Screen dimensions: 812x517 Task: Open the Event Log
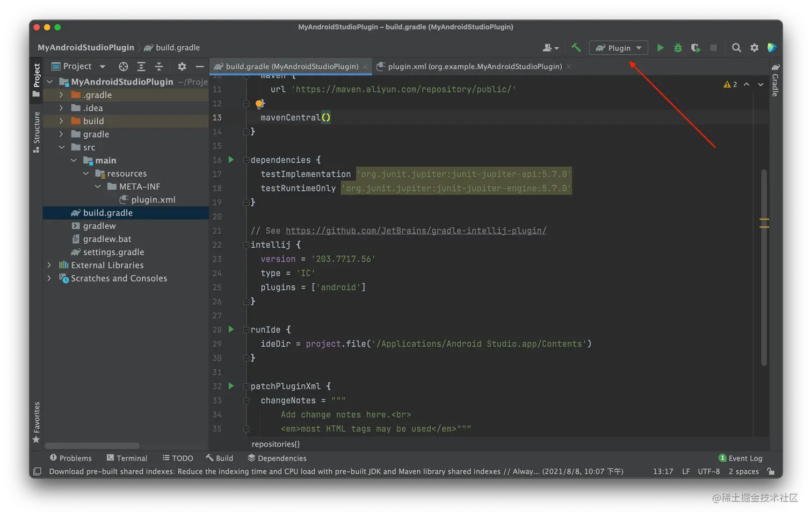pos(741,458)
